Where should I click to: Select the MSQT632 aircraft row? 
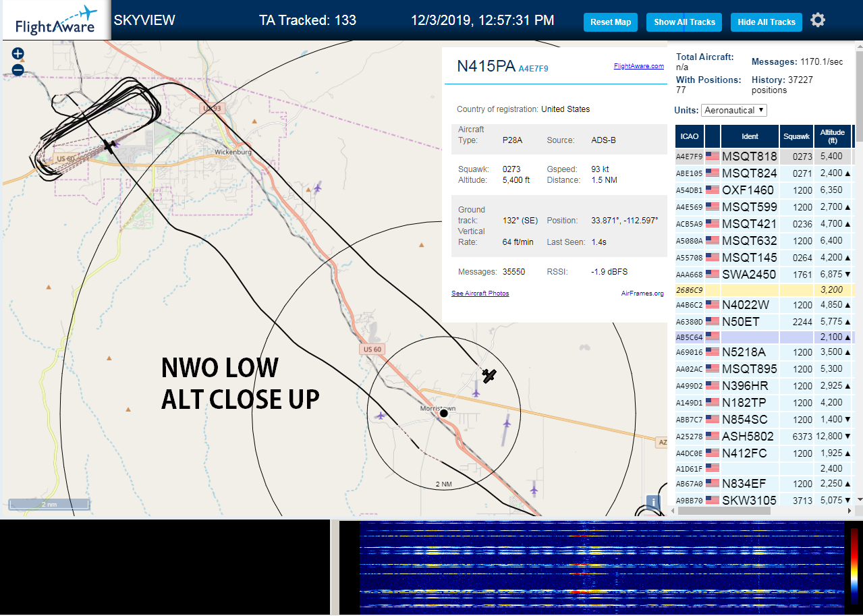click(764, 241)
